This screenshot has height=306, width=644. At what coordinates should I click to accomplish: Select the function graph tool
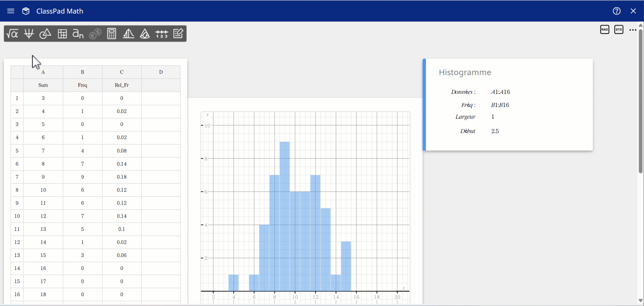click(x=29, y=34)
